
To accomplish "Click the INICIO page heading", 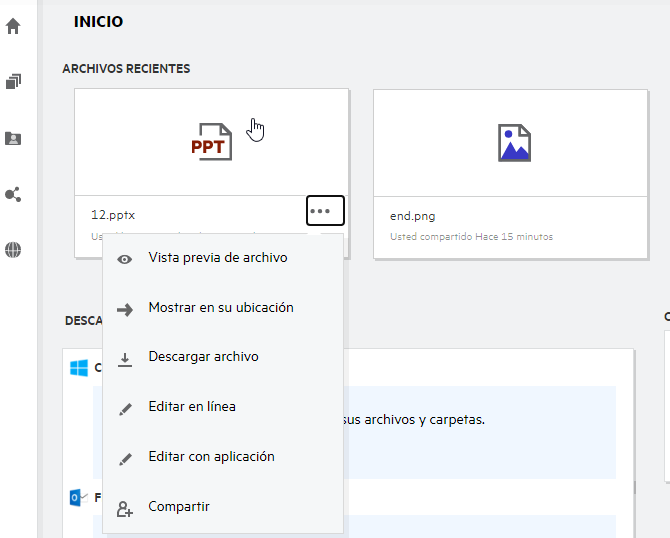I will [99, 21].
